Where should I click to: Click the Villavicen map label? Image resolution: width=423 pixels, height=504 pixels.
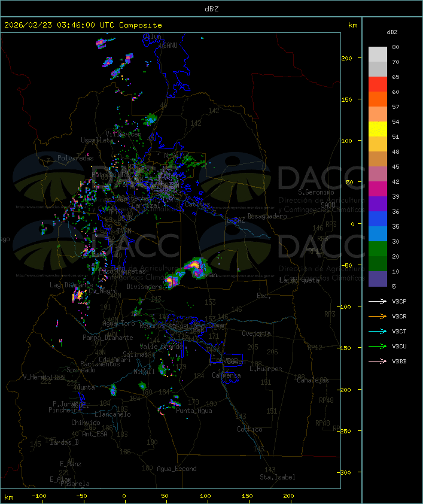[123, 134]
